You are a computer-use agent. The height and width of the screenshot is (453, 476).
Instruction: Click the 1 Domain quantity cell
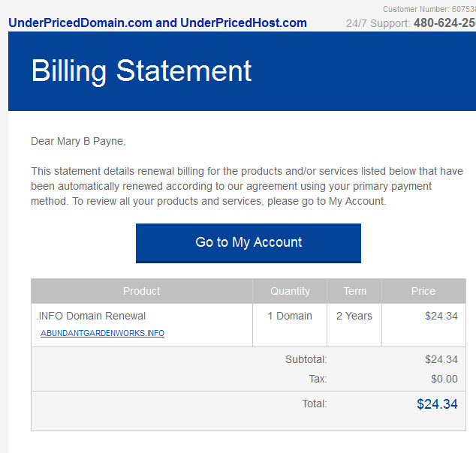(290, 316)
